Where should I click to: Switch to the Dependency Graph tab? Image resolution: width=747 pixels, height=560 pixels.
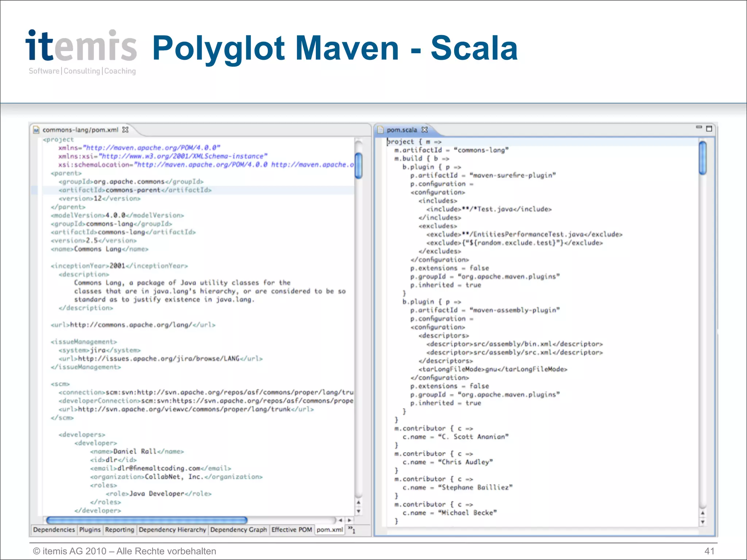(x=239, y=530)
